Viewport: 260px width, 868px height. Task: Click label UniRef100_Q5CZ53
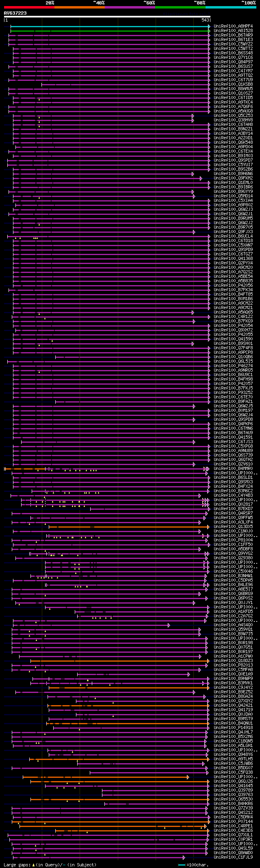tap(233, 116)
